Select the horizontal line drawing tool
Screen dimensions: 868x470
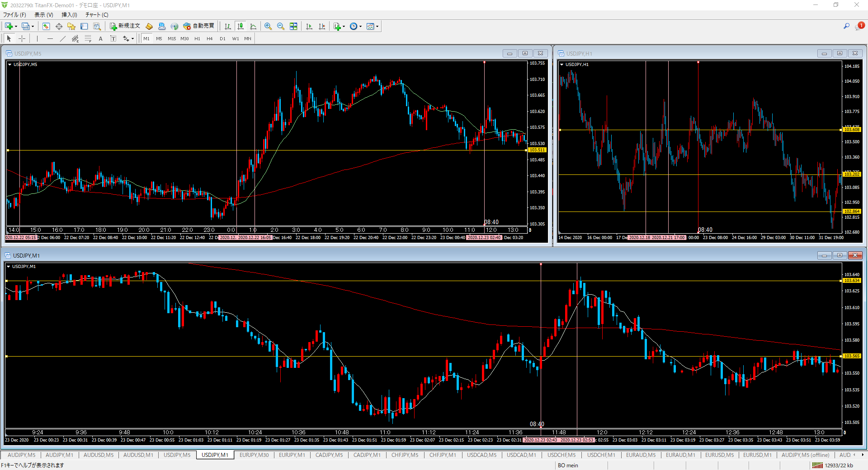[x=50, y=39]
